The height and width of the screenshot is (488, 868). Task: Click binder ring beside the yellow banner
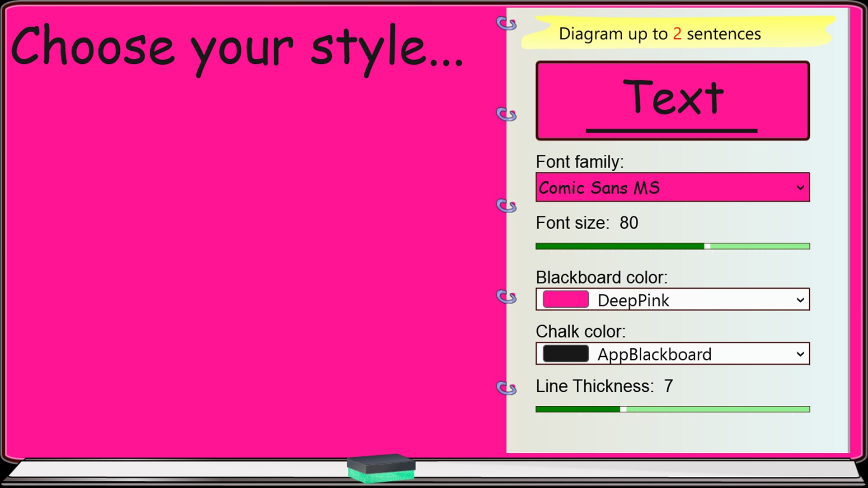506,23
